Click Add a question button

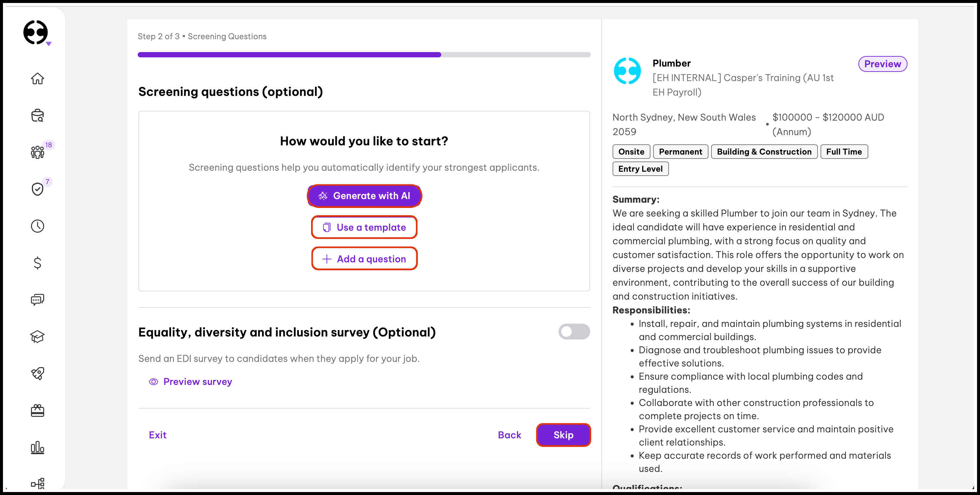[x=364, y=259]
